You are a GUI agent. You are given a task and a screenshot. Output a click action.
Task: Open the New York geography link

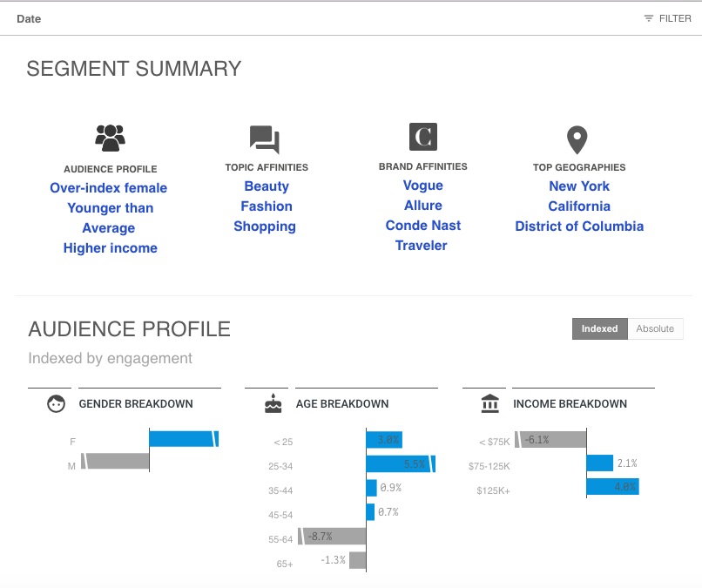pyautogui.click(x=579, y=186)
